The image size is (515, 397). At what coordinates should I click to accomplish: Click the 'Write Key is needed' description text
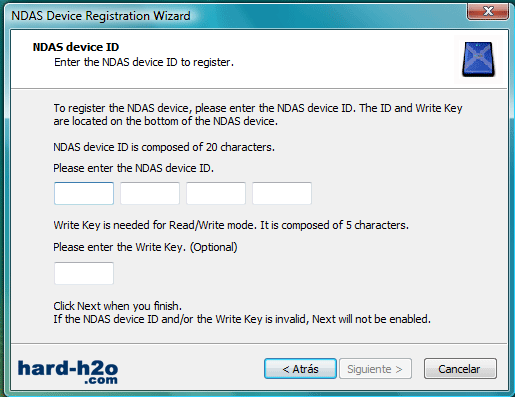click(231, 225)
